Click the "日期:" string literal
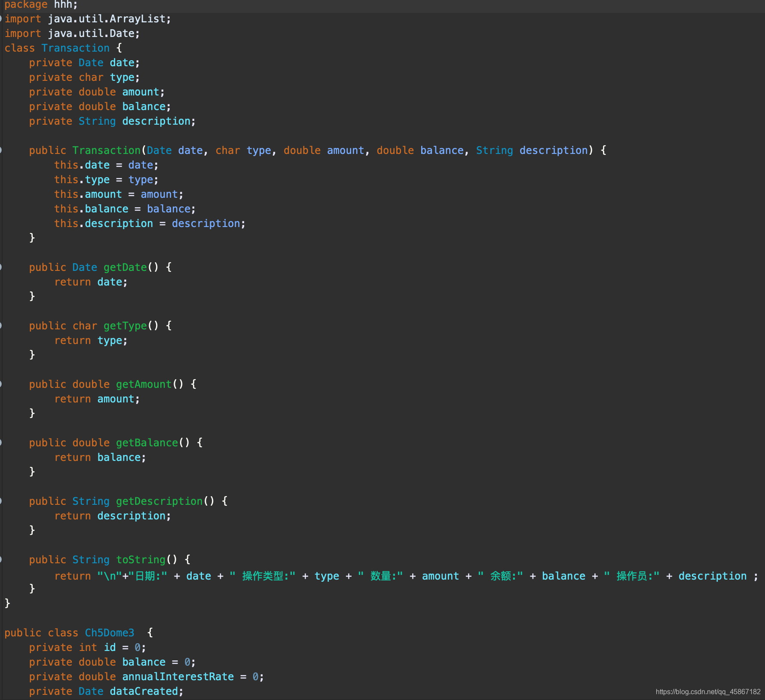This screenshot has height=700, width=765. [148, 576]
